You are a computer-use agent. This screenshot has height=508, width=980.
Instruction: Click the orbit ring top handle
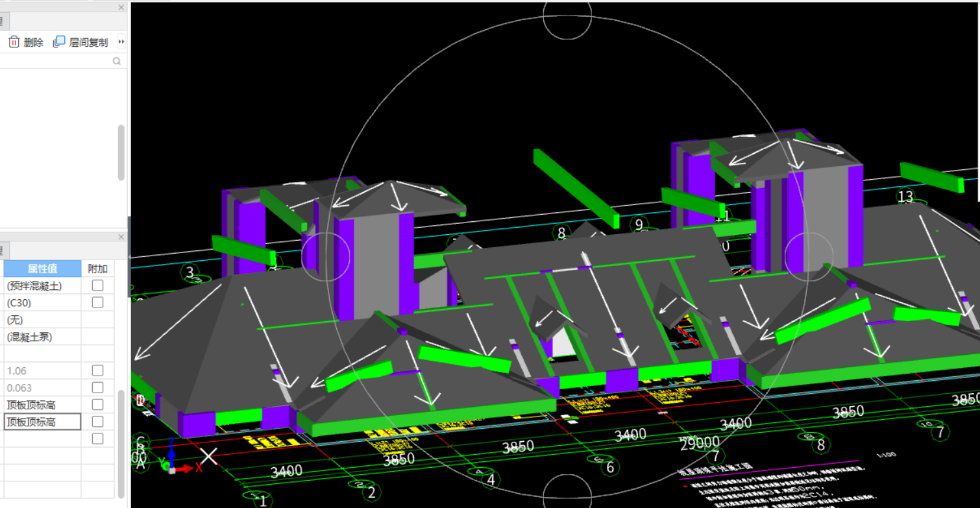click(567, 16)
